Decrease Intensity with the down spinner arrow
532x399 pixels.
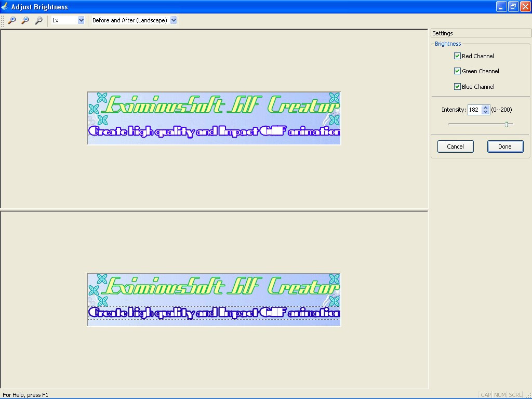(x=486, y=112)
